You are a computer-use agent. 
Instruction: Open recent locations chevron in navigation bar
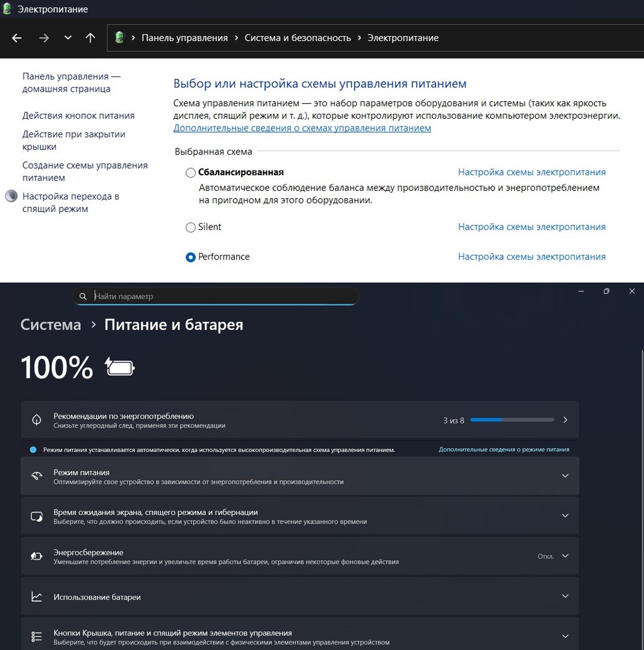67,38
